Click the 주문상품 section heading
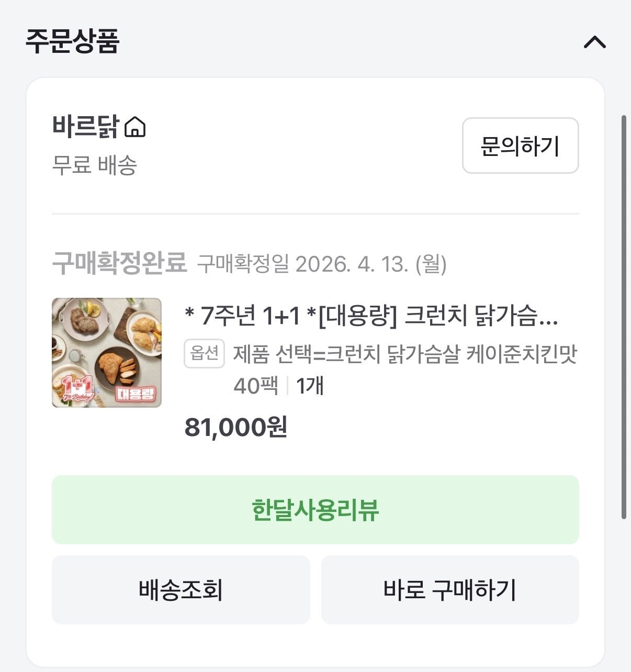This screenshot has height=672, width=631. [73, 41]
